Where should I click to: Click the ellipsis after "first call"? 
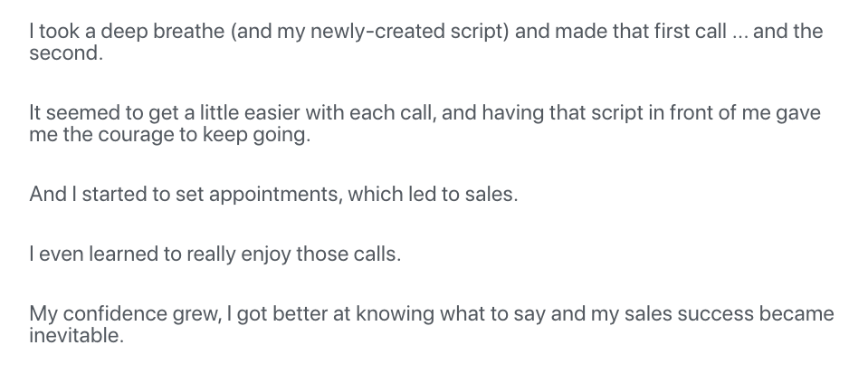tap(739, 32)
